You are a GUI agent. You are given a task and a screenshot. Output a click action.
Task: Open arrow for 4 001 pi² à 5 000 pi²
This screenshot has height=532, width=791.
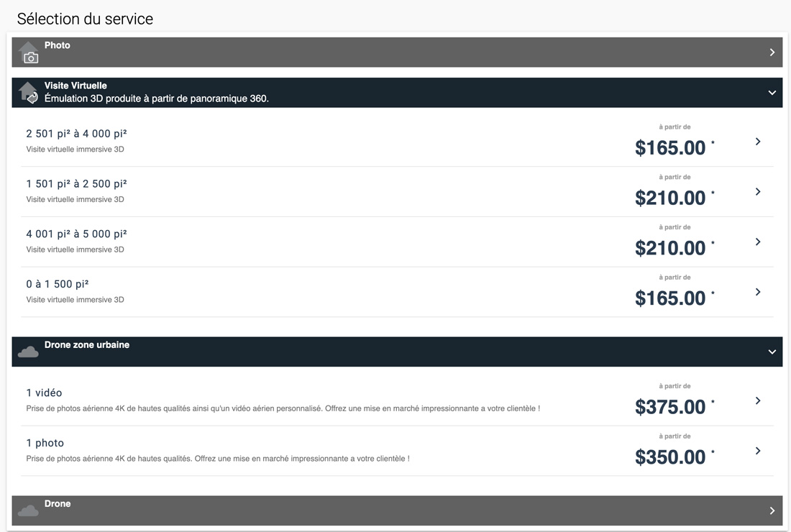click(758, 242)
